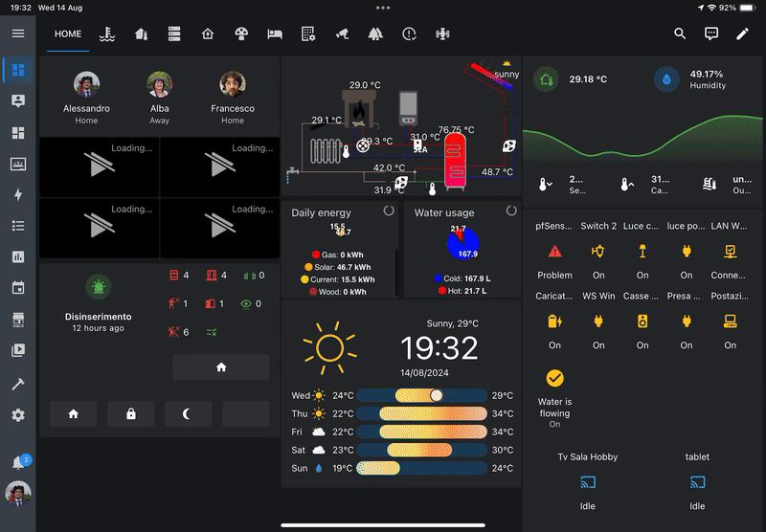
Task: Click the fireplace in heating diagram
Action: [359, 109]
